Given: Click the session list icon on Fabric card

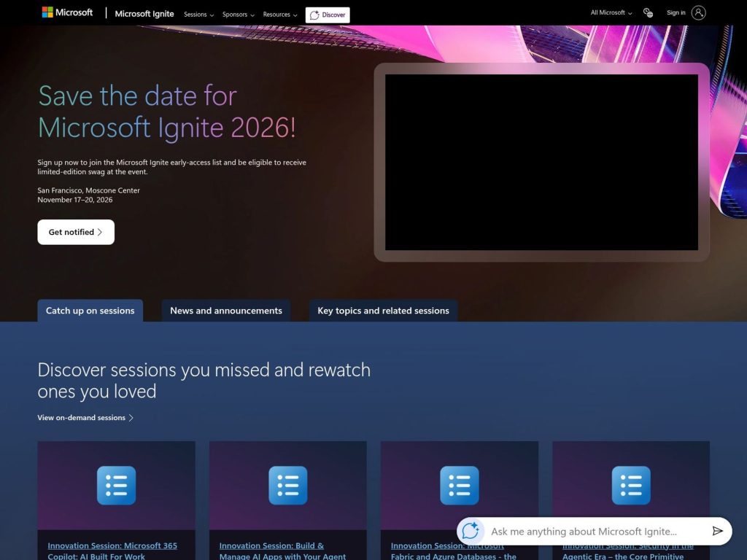Looking at the screenshot, I should coord(460,484).
